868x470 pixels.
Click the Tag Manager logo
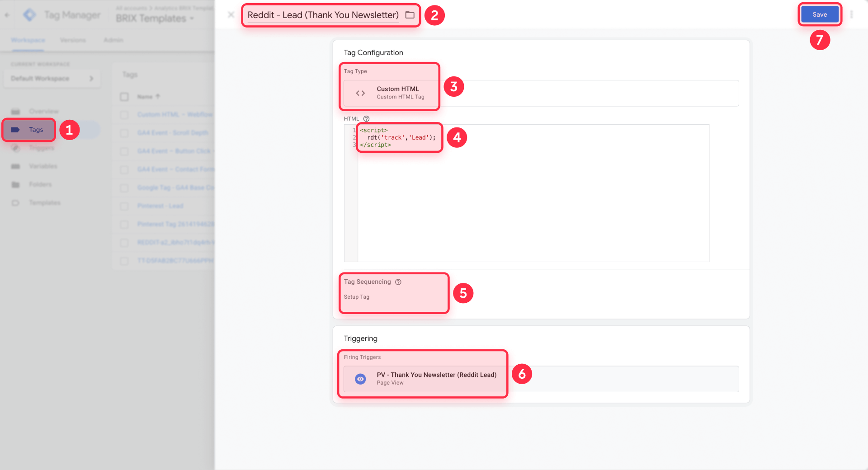(29, 15)
